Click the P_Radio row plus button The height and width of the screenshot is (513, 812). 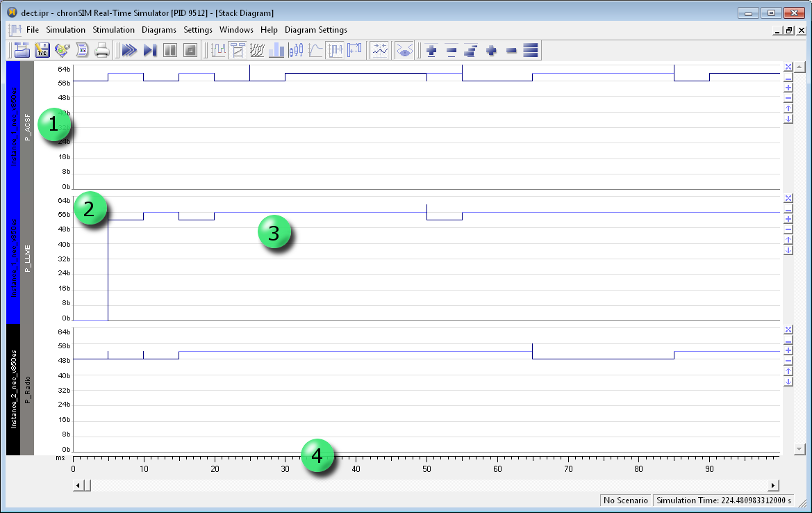(x=788, y=351)
